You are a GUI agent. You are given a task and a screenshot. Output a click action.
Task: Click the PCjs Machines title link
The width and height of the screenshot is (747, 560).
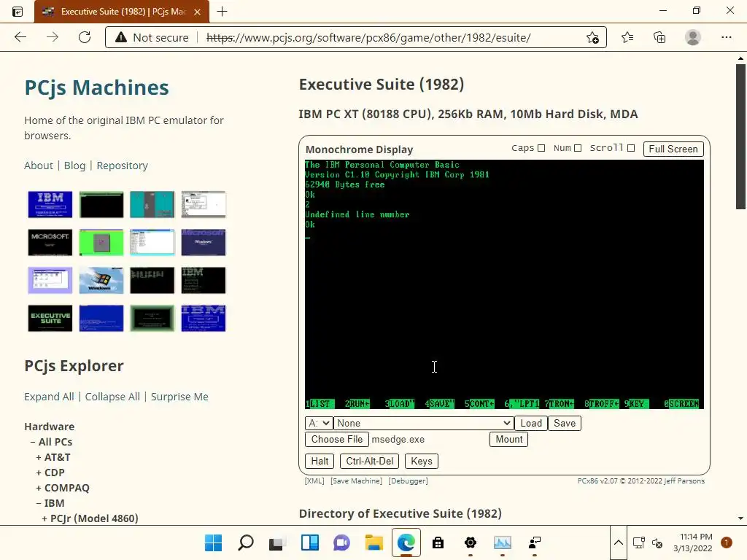pos(97,87)
